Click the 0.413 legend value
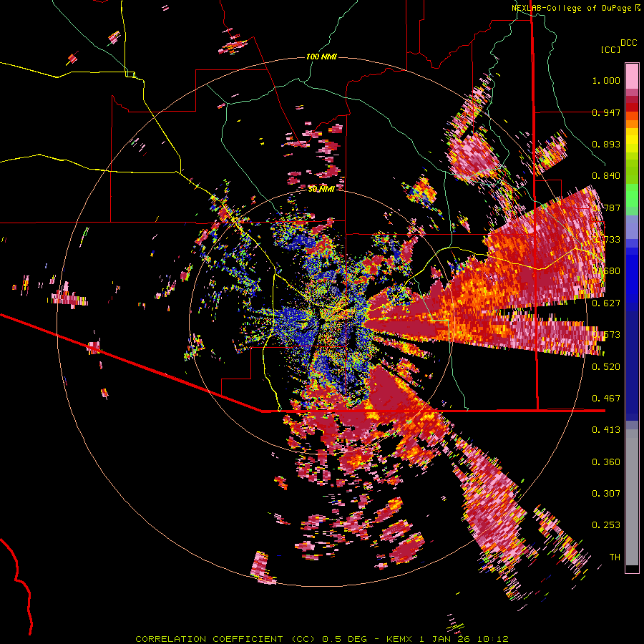 point(606,429)
